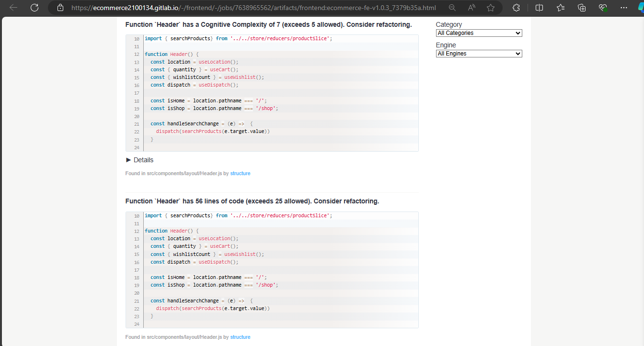Viewport: 644px width, 346px height.
Task: Click the browser back arrow
Action: (x=13, y=8)
